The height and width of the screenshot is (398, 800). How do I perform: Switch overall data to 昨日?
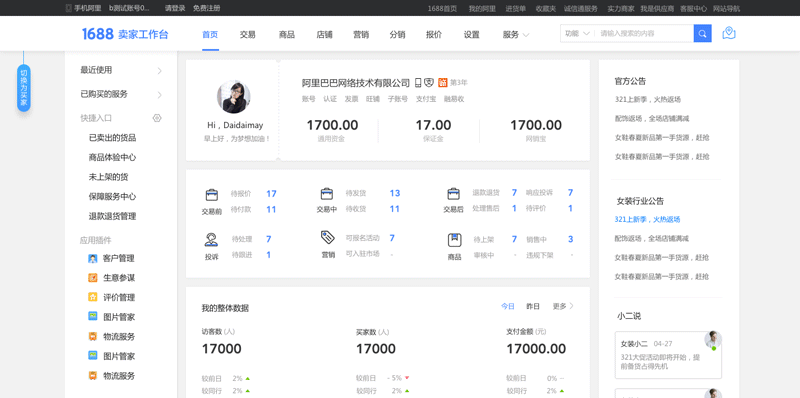(x=533, y=306)
